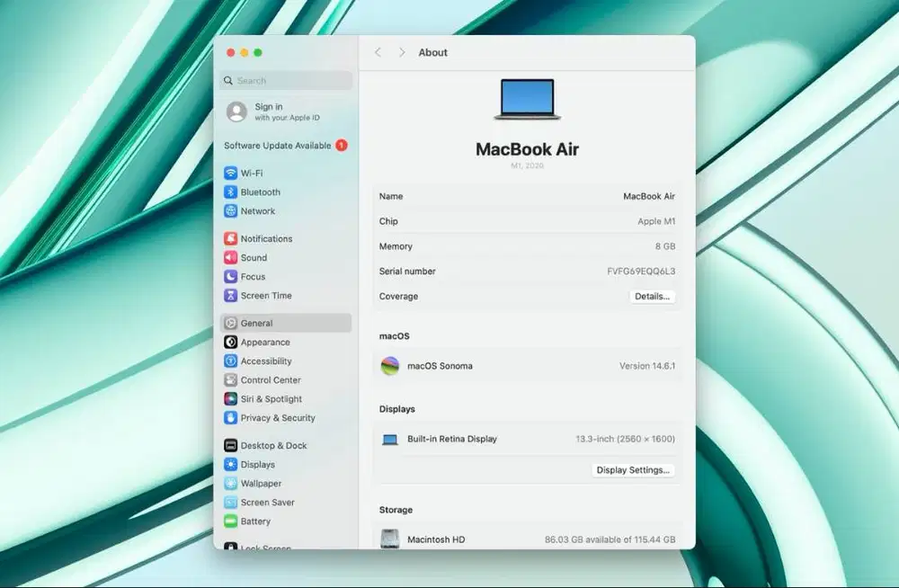The height and width of the screenshot is (588, 899).
Task: Select the Siri & Spotlight icon
Action: (x=230, y=398)
